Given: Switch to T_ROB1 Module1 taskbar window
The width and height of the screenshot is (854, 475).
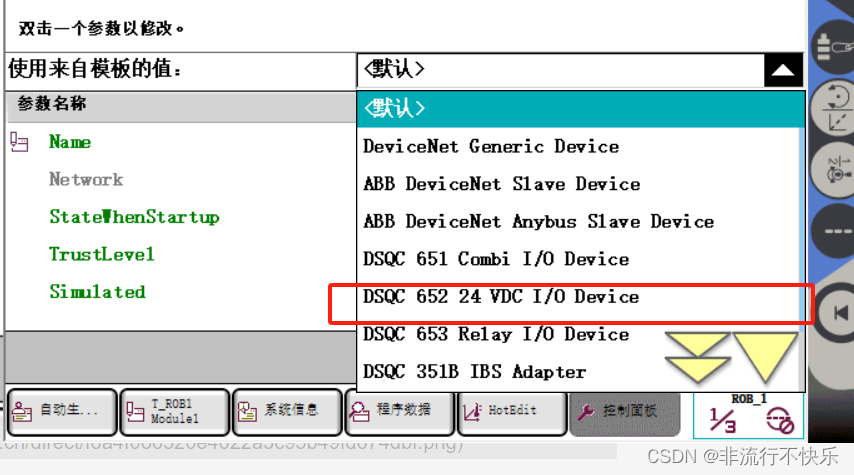Looking at the screenshot, I should click(x=174, y=412).
